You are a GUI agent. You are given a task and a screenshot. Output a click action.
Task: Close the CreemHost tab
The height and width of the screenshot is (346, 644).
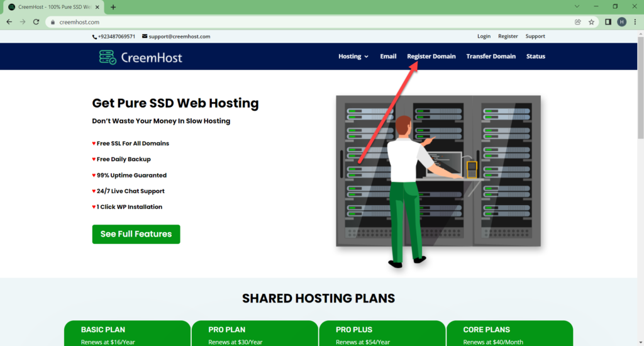[97, 7]
